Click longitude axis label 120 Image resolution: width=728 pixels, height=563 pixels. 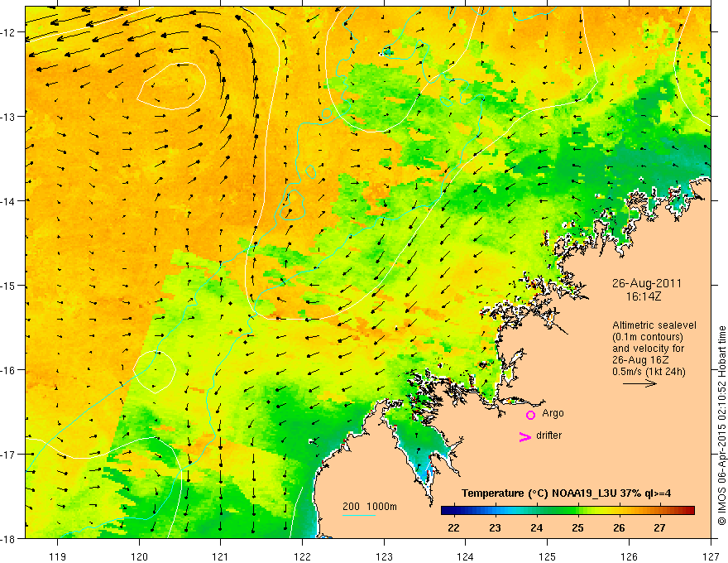139,556
